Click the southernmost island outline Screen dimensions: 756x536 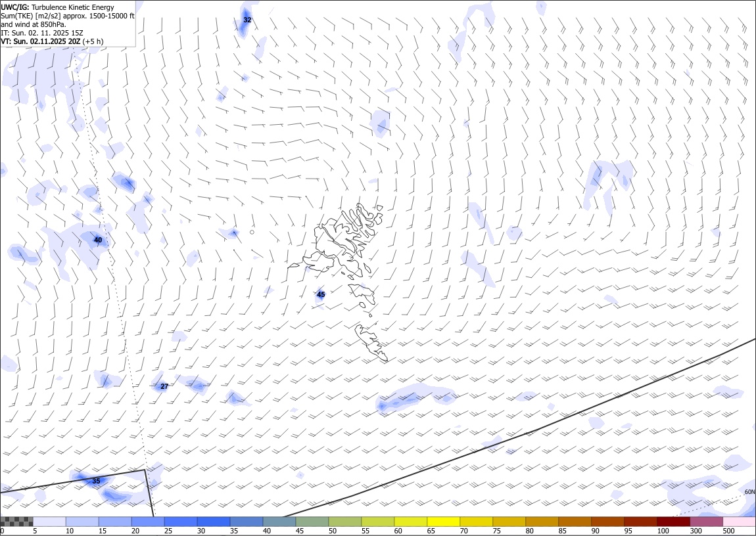(371, 342)
